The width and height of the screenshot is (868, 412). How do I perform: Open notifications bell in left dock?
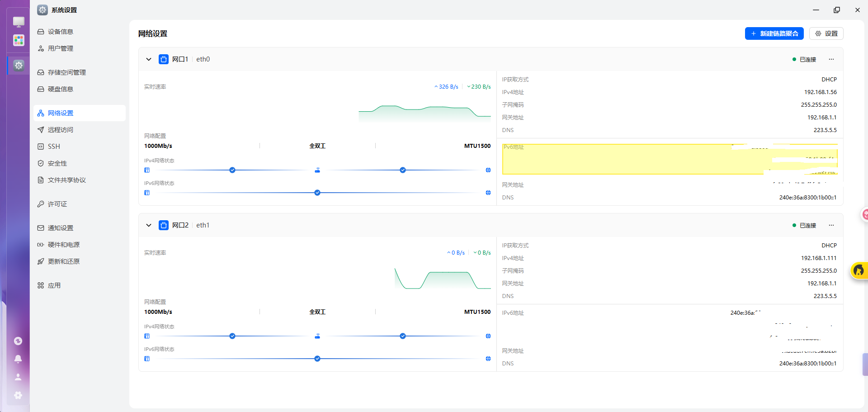(18, 359)
